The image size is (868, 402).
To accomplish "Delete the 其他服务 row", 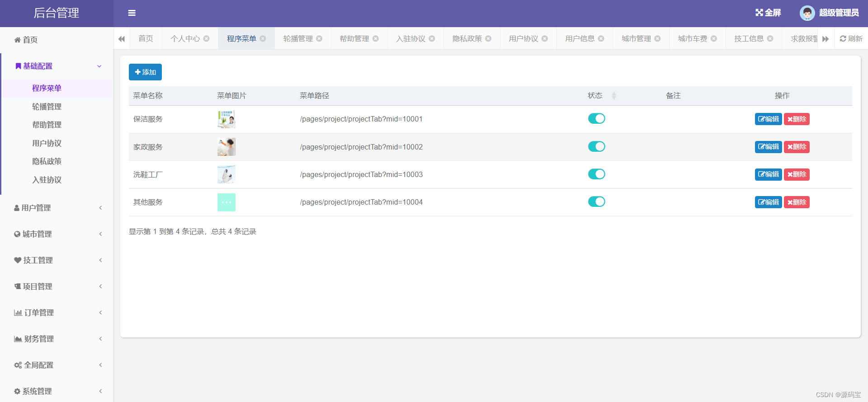I will coord(797,202).
